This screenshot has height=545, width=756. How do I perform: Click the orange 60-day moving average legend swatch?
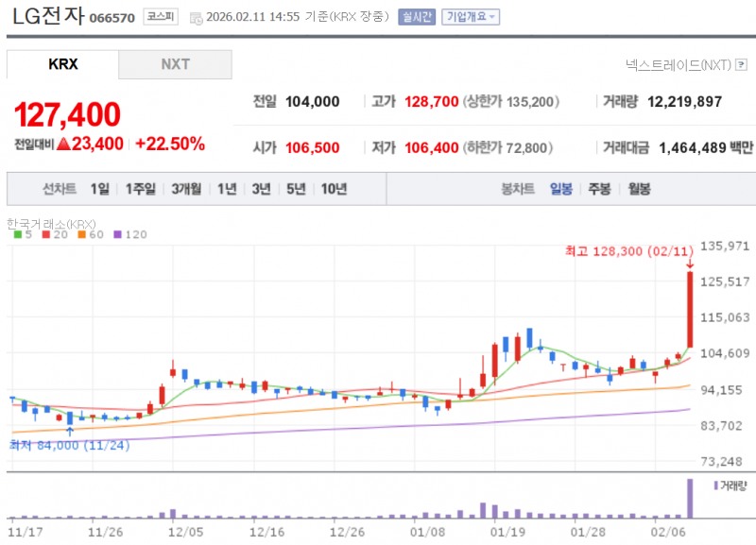click(81, 234)
